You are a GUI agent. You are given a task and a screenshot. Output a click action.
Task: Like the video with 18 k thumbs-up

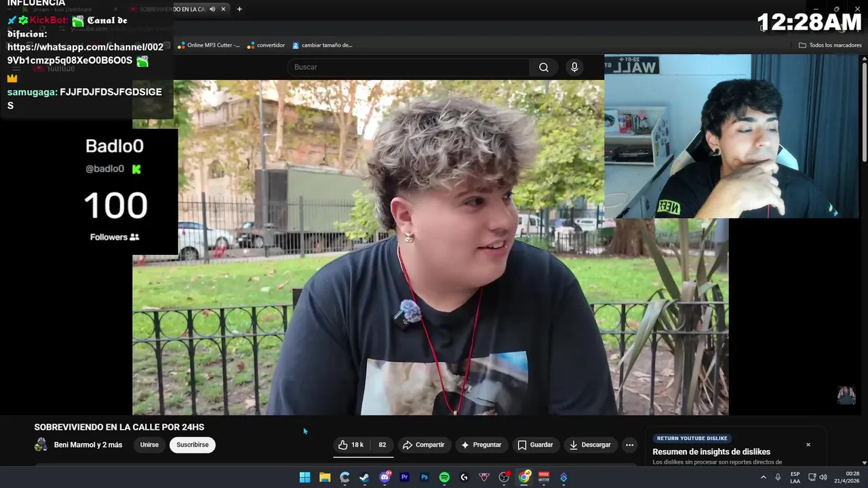tap(353, 445)
